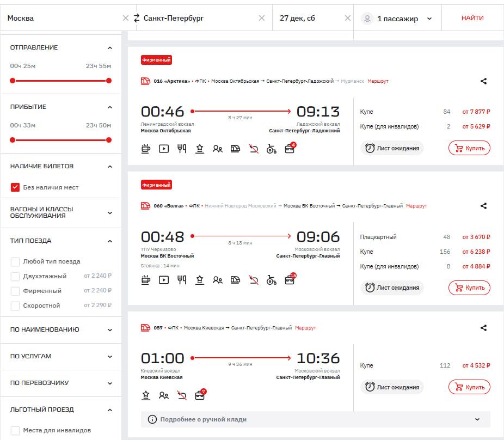The height and width of the screenshot is (440, 504).
Task: Collapse the Льготный проезд section
Action: pyautogui.click(x=109, y=410)
